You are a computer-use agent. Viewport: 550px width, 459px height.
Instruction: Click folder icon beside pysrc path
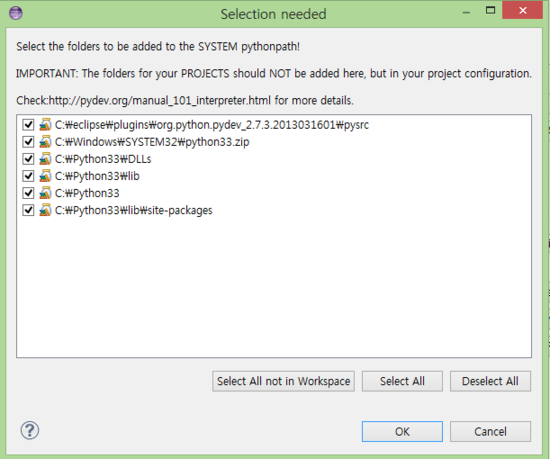(45, 125)
